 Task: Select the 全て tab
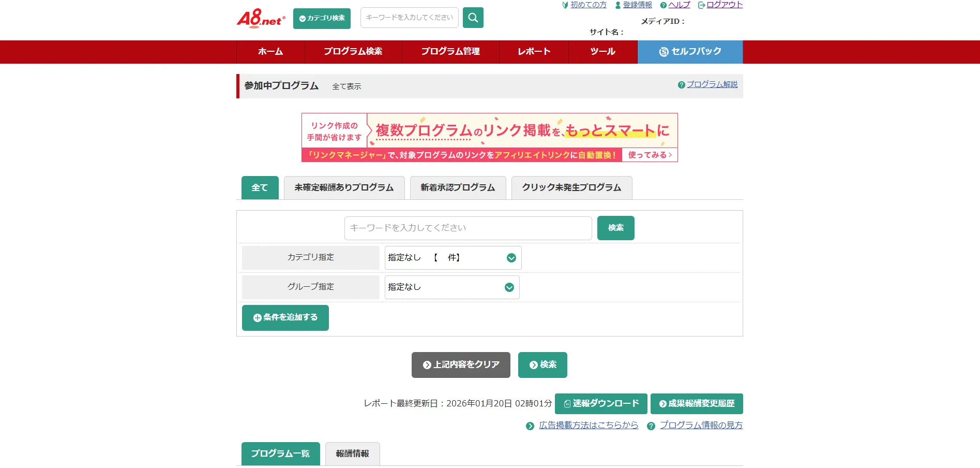coord(260,187)
